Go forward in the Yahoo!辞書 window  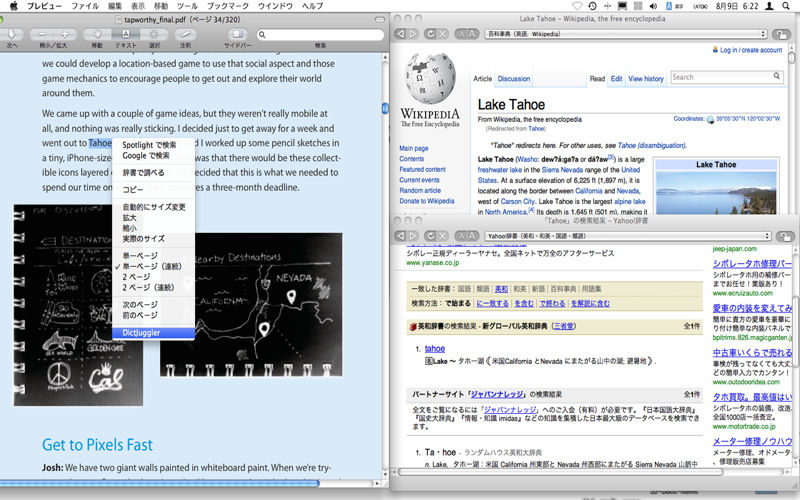click(x=412, y=236)
